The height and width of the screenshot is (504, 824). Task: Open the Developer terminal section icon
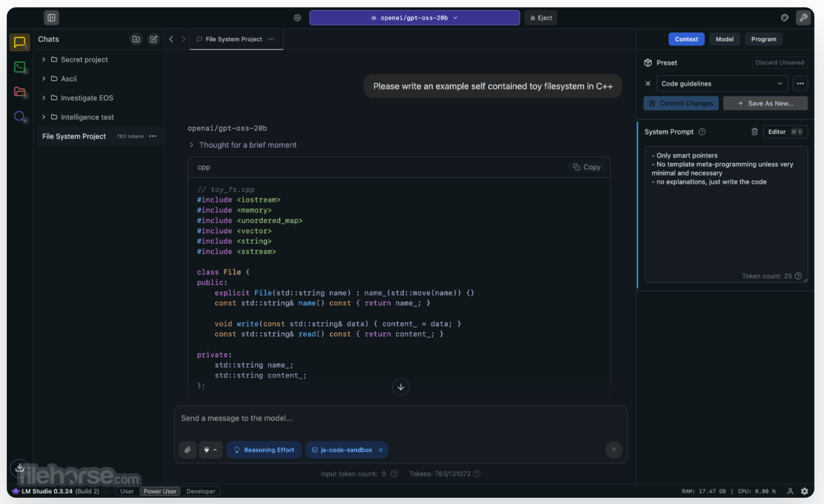20,67
